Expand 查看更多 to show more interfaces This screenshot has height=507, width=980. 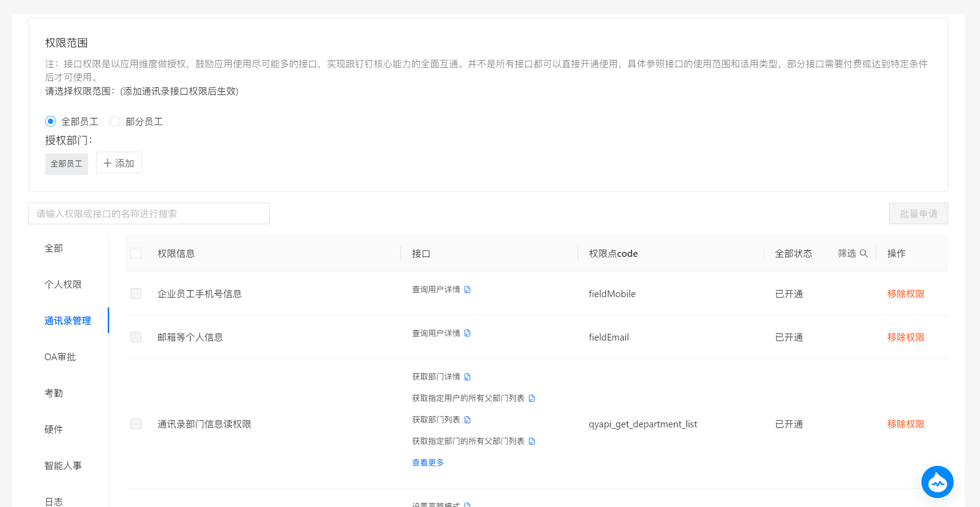[x=428, y=463]
